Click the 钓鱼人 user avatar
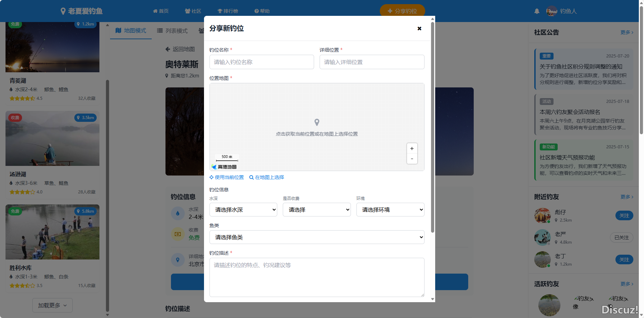The height and width of the screenshot is (318, 644). point(551,11)
